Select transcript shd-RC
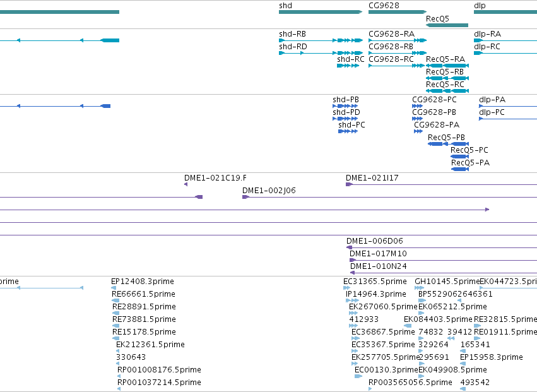 tap(348, 66)
